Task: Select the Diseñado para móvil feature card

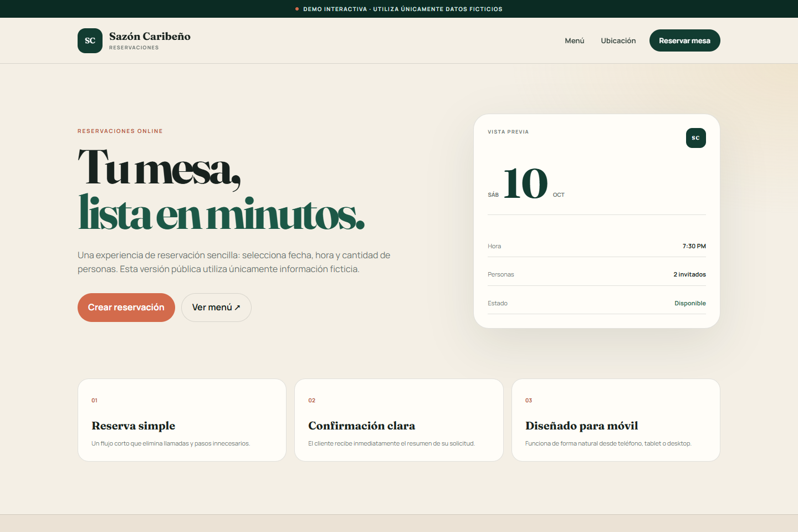Action: tap(616, 420)
